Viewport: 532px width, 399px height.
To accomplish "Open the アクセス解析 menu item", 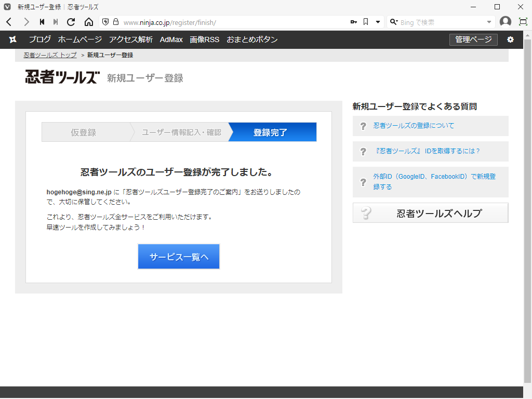I will pos(131,39).
